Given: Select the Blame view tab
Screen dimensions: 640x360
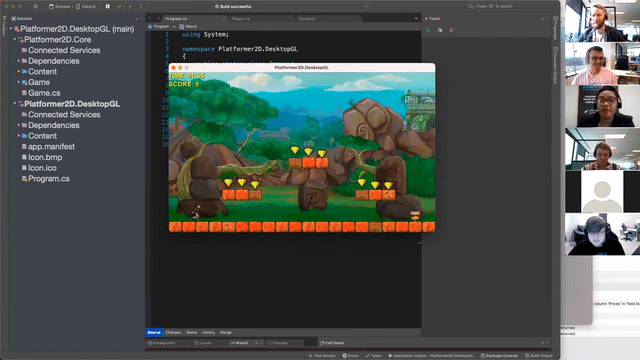Looking at the screenshot, I should 191,333.
